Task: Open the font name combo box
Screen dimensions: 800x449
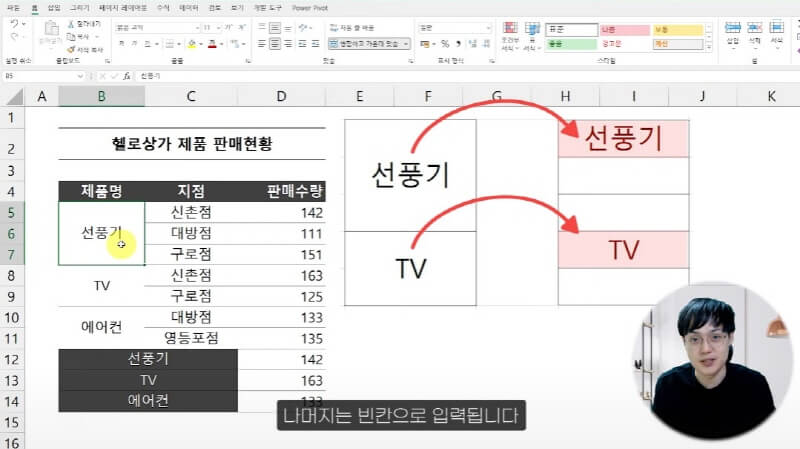Action: coord(158,28)
